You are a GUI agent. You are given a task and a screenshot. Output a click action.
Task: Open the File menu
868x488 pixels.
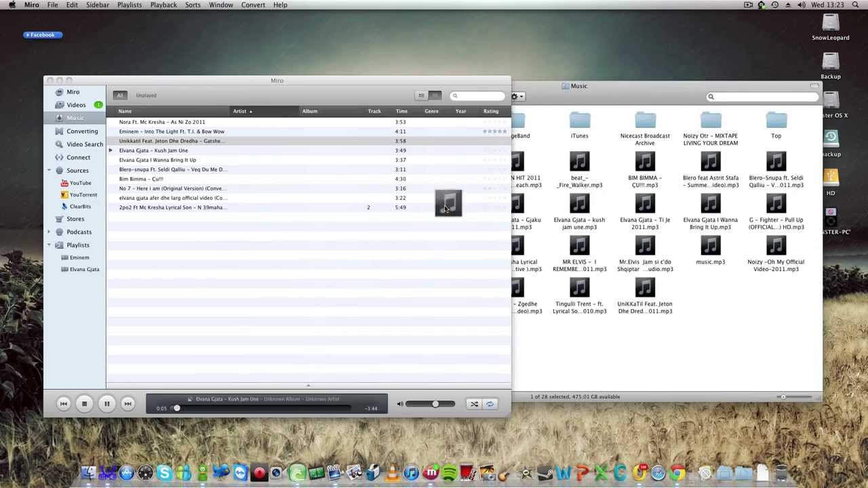52,5
